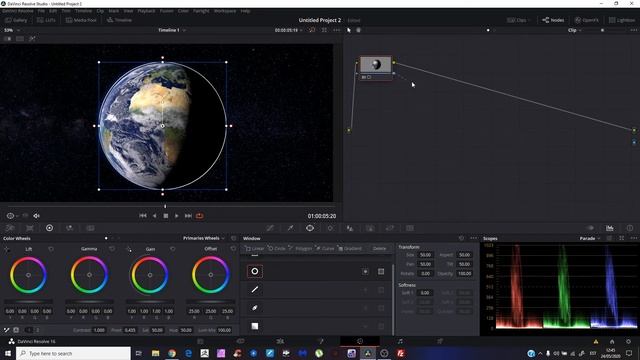Reset the Gamma color wheel

[x=112, y=249]
